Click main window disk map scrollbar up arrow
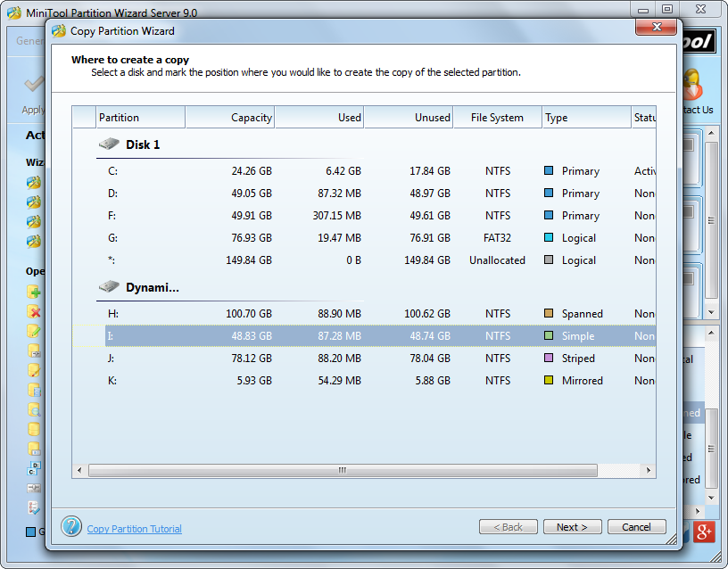728x569 pixels. click(711, 133)
